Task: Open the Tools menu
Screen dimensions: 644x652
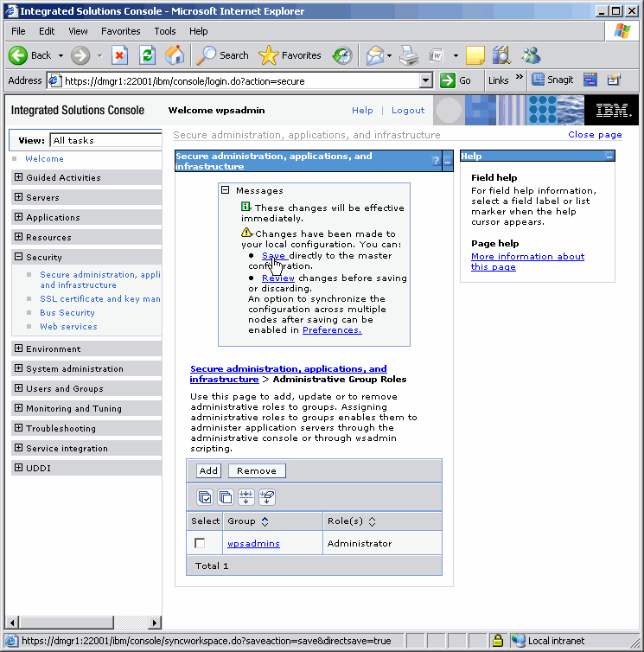Action: click(x=164, y=31)
